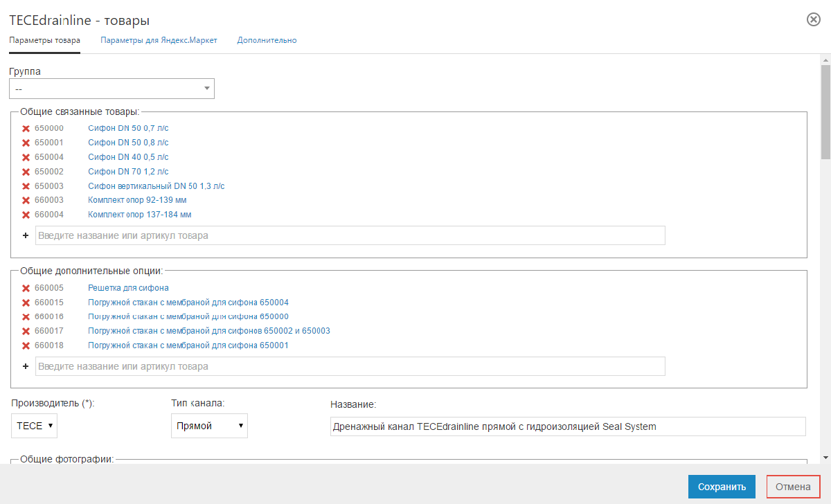Screen dimensions: 831x504
Task: Select article number 660017 text
Action: [49, 331]
